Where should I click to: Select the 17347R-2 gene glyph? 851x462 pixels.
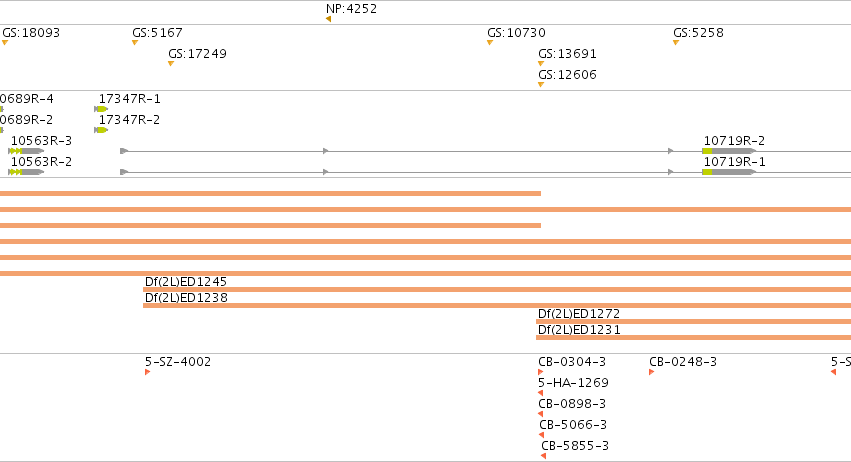(x=101, y=130)
